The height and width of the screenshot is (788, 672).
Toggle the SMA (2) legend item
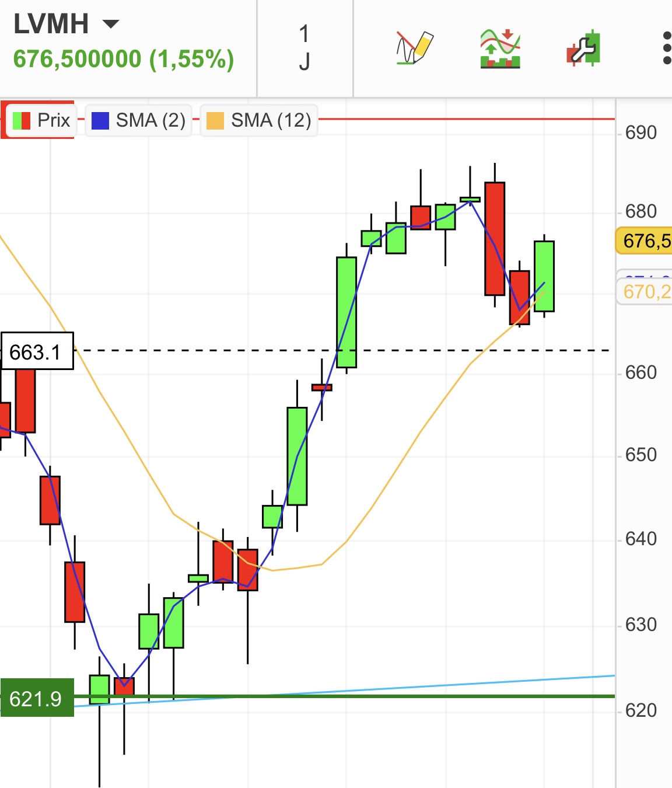point(150,121)
